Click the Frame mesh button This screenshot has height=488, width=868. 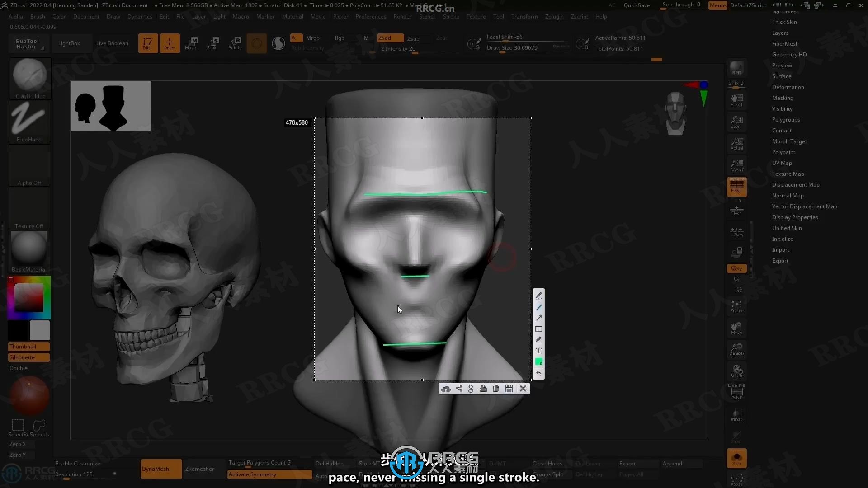pyautogui.click(x=736, y=307)
